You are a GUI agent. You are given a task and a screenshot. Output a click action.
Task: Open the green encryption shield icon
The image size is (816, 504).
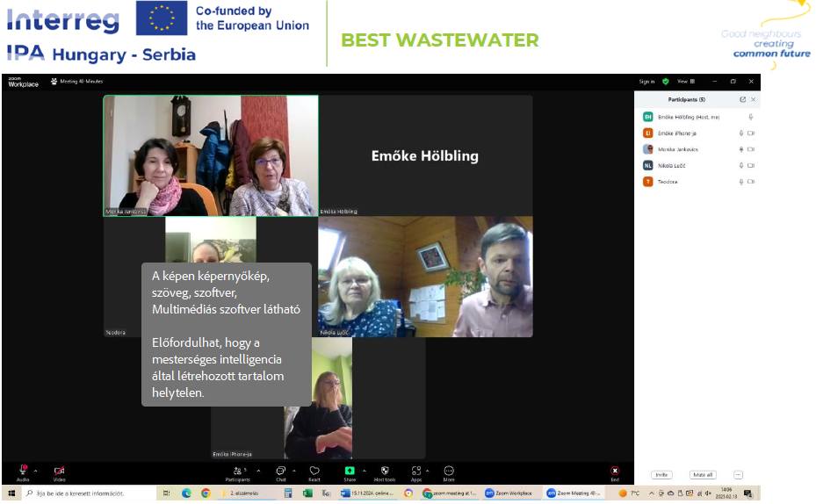click(666, 82)
